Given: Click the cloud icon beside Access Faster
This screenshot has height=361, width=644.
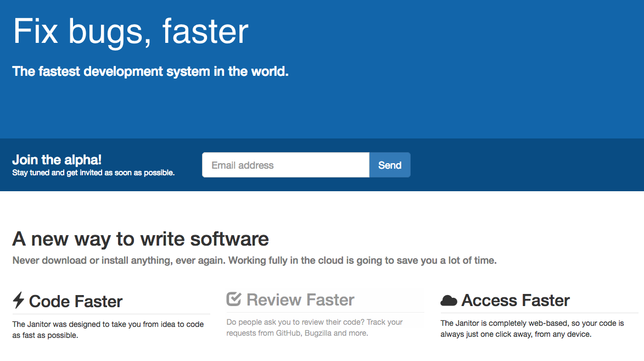Looking at the screenshot, I should pos(449,301).
